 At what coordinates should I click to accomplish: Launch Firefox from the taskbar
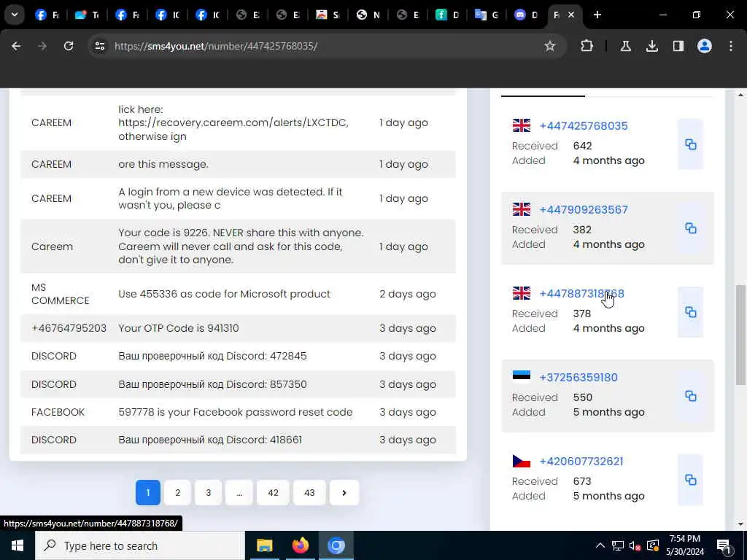click(300, 545)
